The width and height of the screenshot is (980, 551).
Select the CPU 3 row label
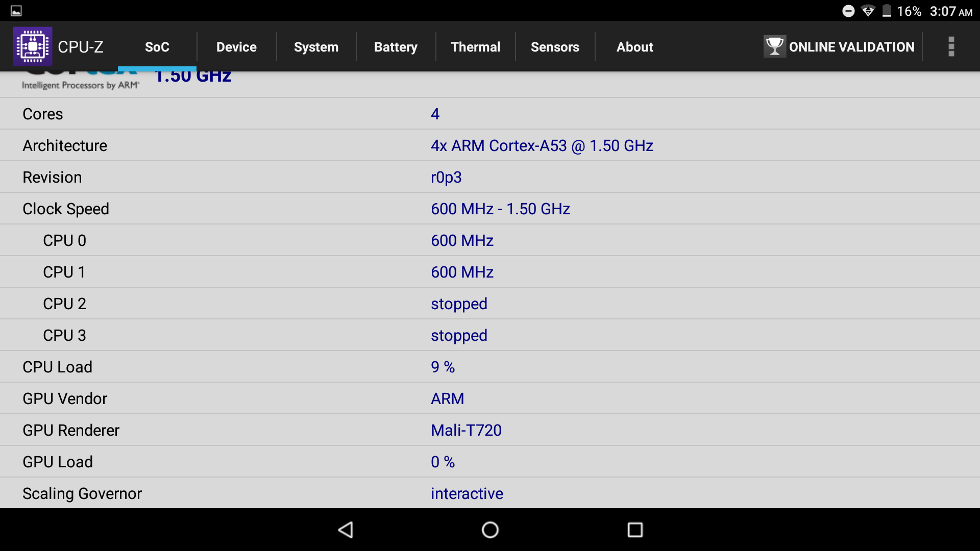click(x=64, y=335)
